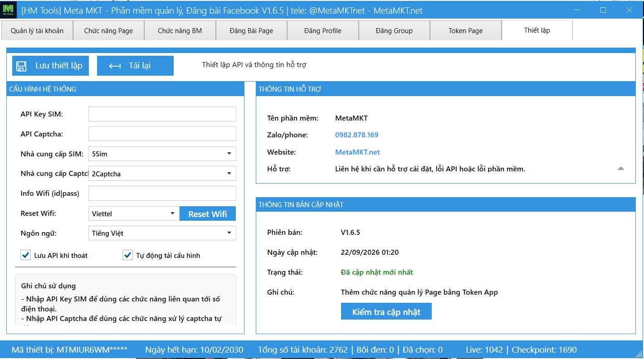Open the Chức năng BM tab
This screenshot has width=644, height=359.
(x=180, y=31)
